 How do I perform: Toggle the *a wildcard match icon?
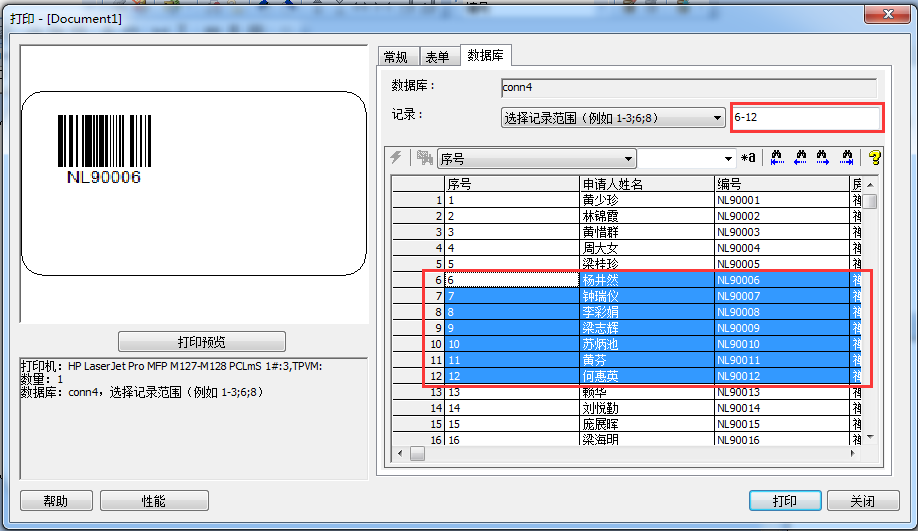pos(748,157)
